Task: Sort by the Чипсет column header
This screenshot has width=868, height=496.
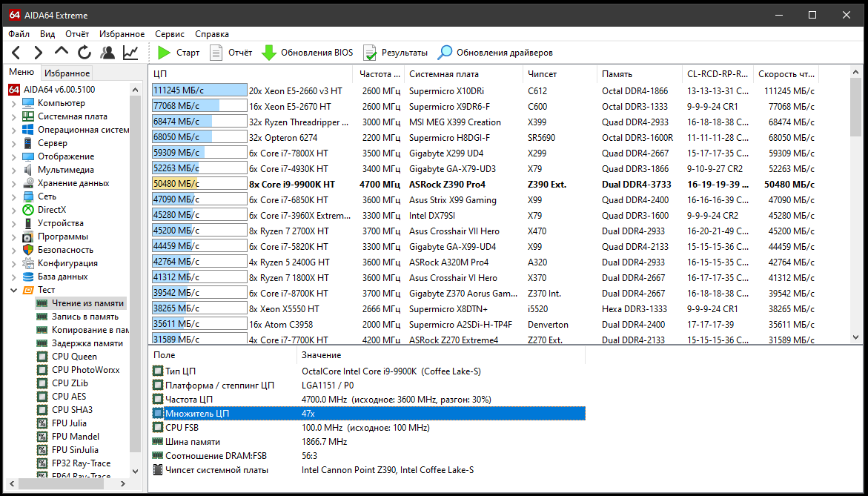Action: 559,73
